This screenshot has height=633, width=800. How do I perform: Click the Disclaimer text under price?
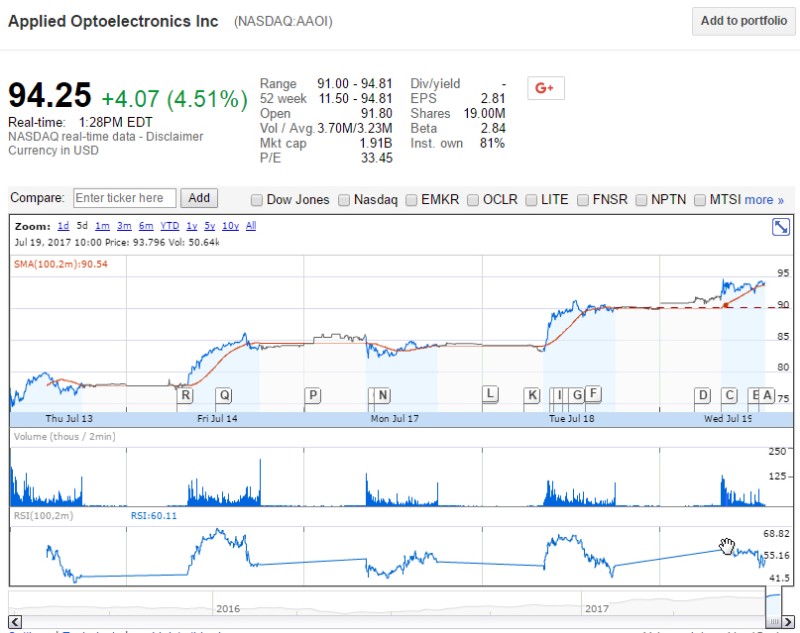[x=174, y=137]
